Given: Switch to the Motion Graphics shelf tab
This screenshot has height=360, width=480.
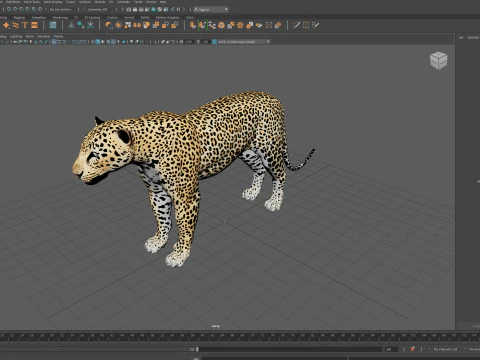Looking at the screenshot, I should (x=167, y=17).
